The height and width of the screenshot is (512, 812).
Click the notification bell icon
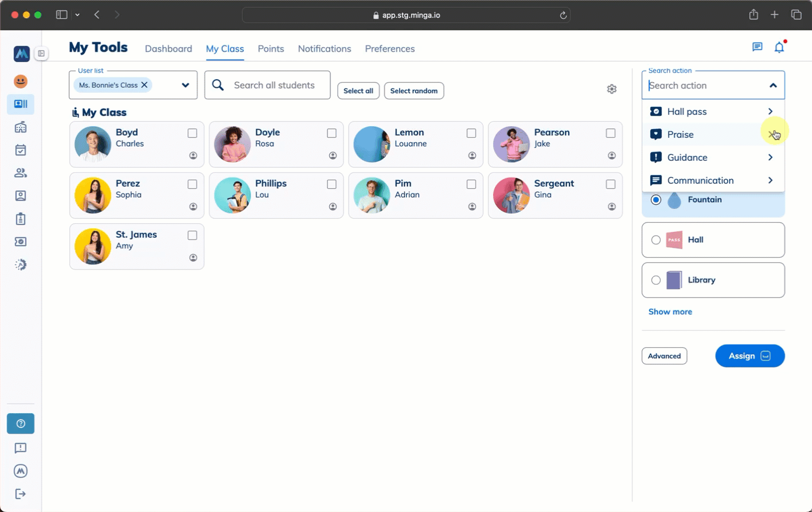779,48
